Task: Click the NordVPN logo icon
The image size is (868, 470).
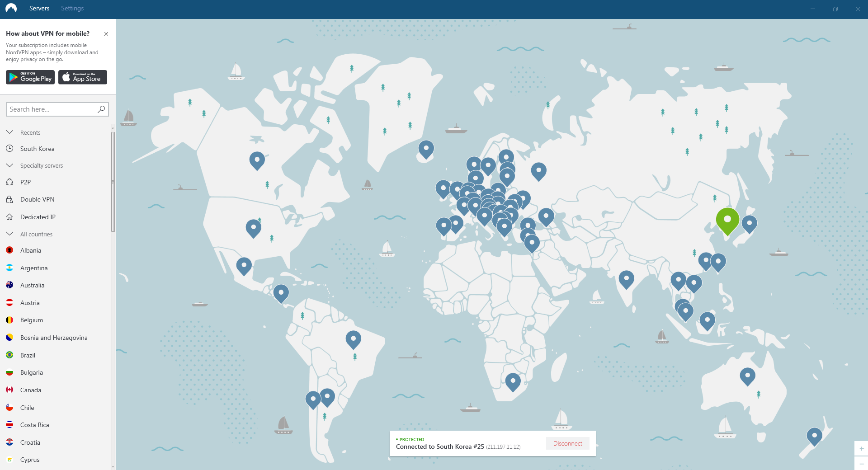Action: (x=11, y=8)
